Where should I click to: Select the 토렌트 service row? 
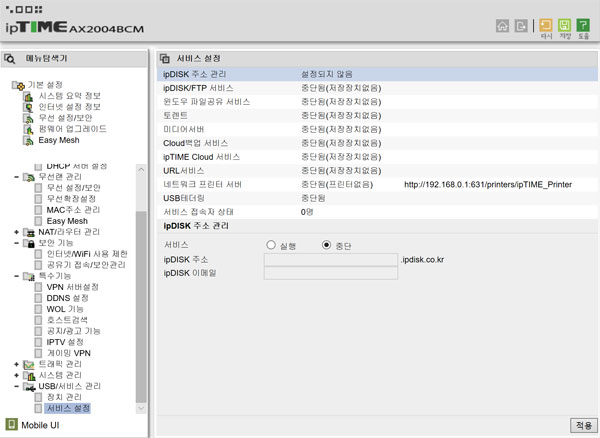377,116
